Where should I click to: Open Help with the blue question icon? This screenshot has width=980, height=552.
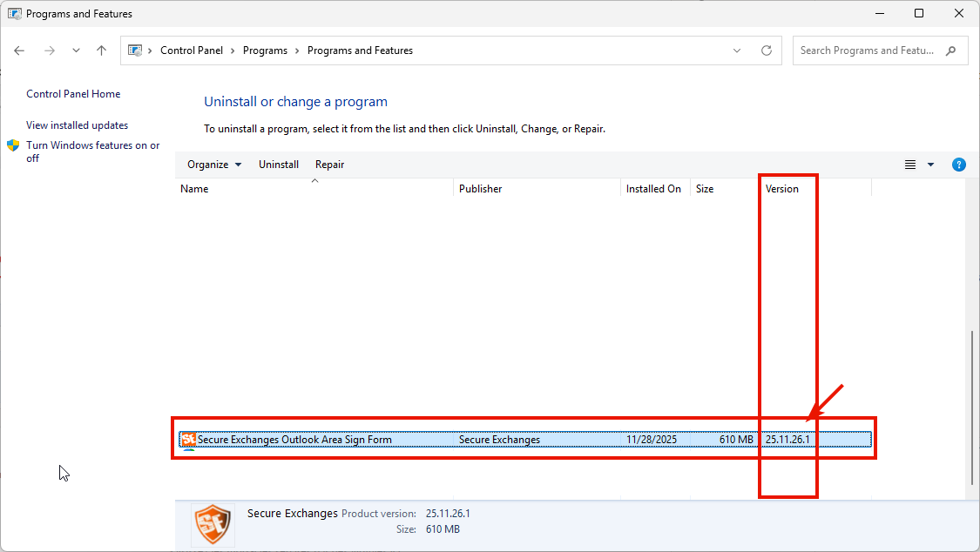tap(959, 165)
